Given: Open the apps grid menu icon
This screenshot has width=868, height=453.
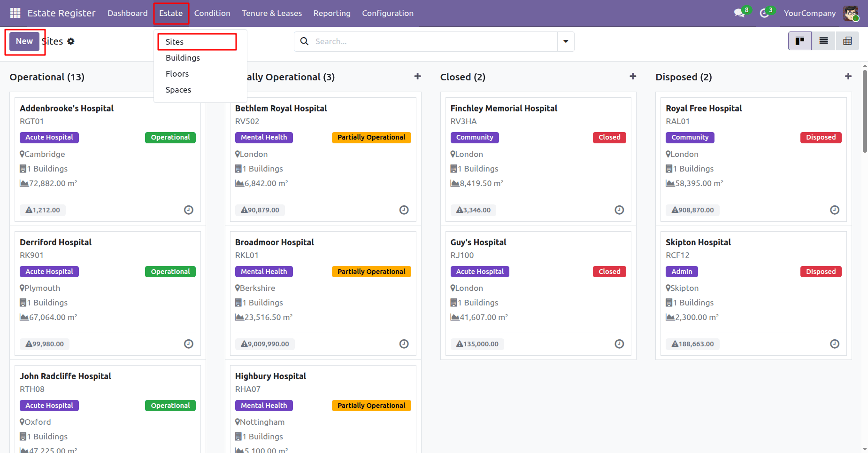Looking at the screenshot, I should (15, 13).
